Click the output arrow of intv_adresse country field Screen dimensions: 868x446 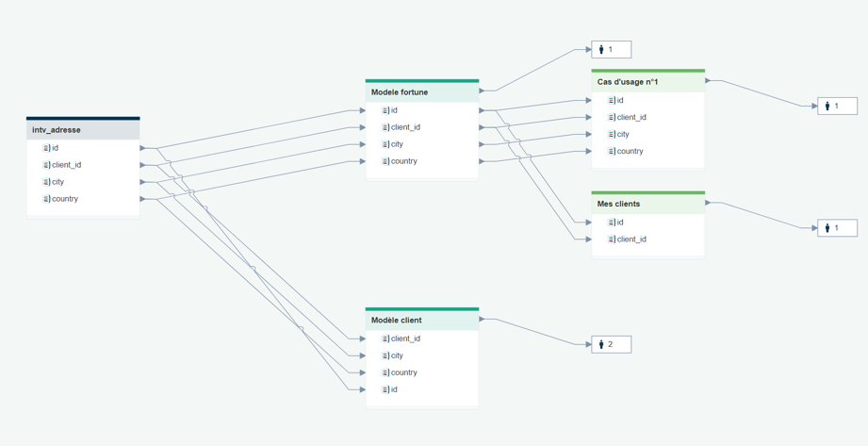[x=143, y=199]
